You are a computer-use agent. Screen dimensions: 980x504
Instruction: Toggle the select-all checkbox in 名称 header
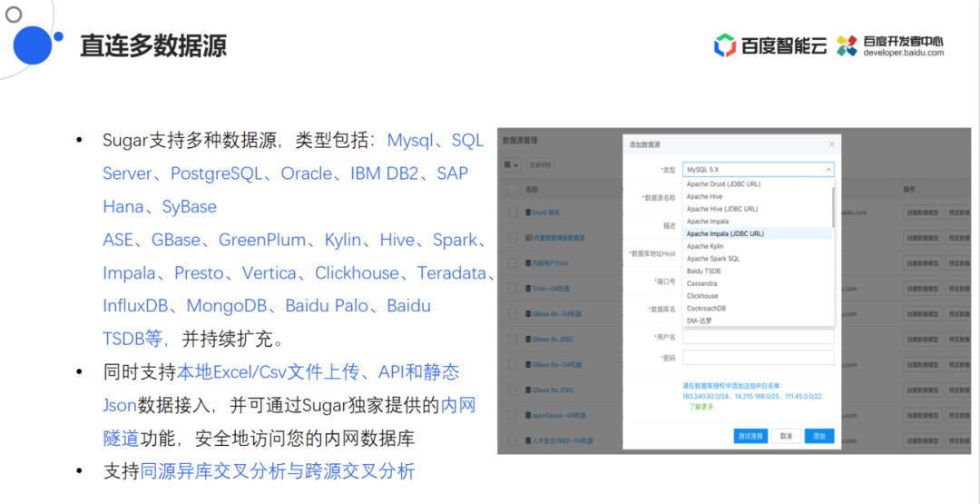coord(513,189)
